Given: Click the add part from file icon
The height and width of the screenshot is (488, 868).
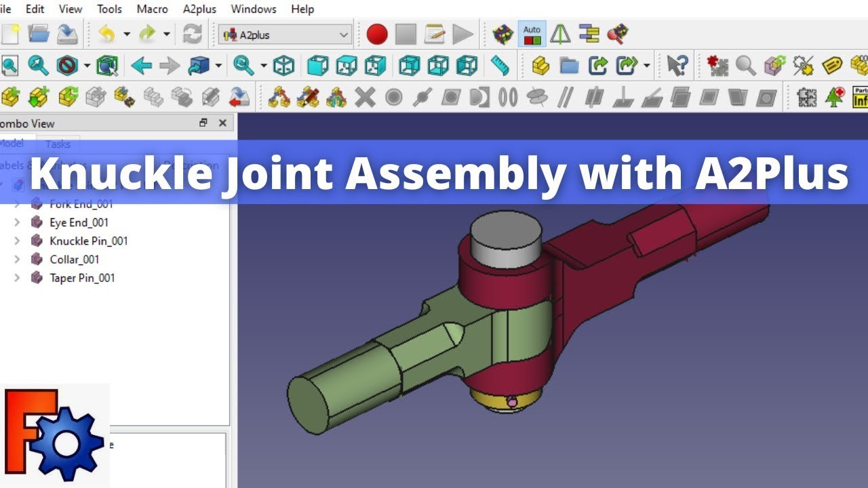Looking at the screenshot, I should coord(9,97).
